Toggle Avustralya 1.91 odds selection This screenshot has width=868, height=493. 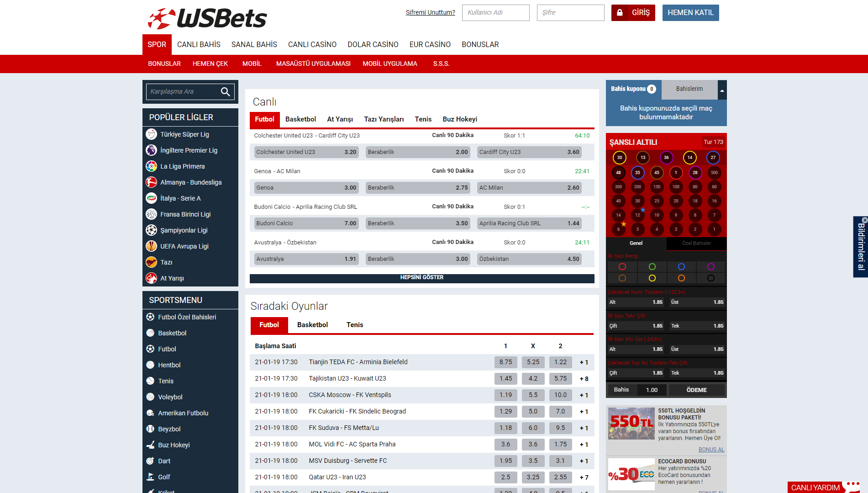[306, 259]
